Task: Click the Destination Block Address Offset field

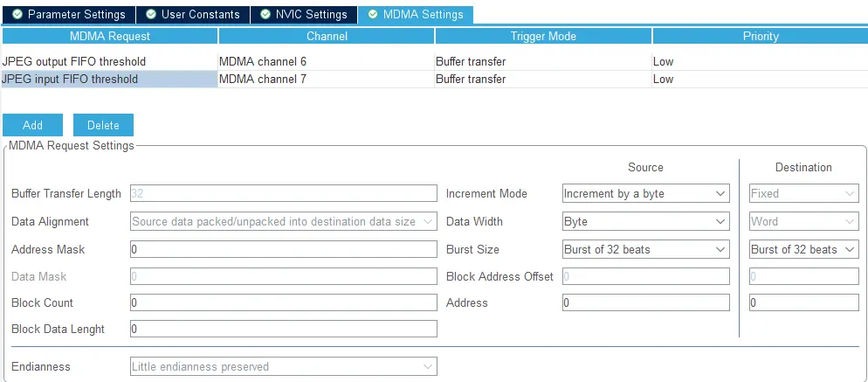Action: pyautogui.click(x=803, y=276)
